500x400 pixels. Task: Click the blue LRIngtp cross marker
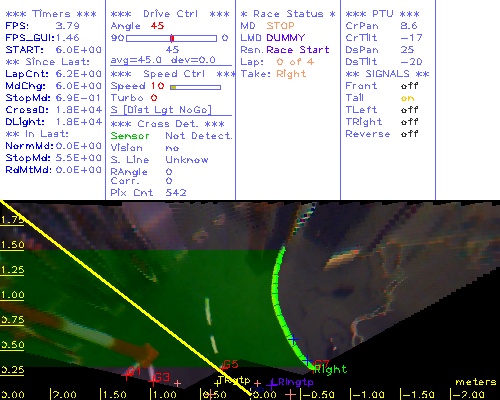pyautogui.click(x=272, y=385)
